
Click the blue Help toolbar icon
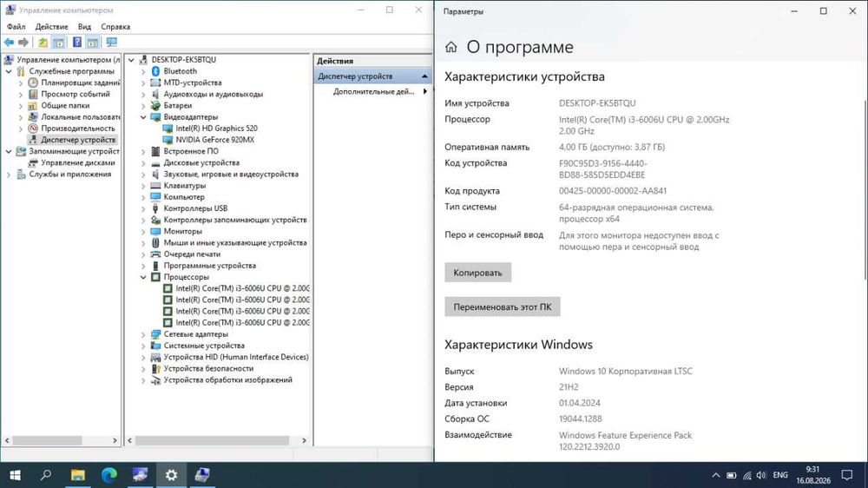point(77,42)
